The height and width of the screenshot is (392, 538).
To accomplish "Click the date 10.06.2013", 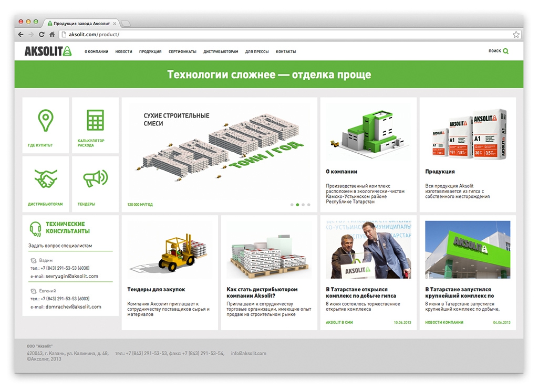I will pos(402,322).
